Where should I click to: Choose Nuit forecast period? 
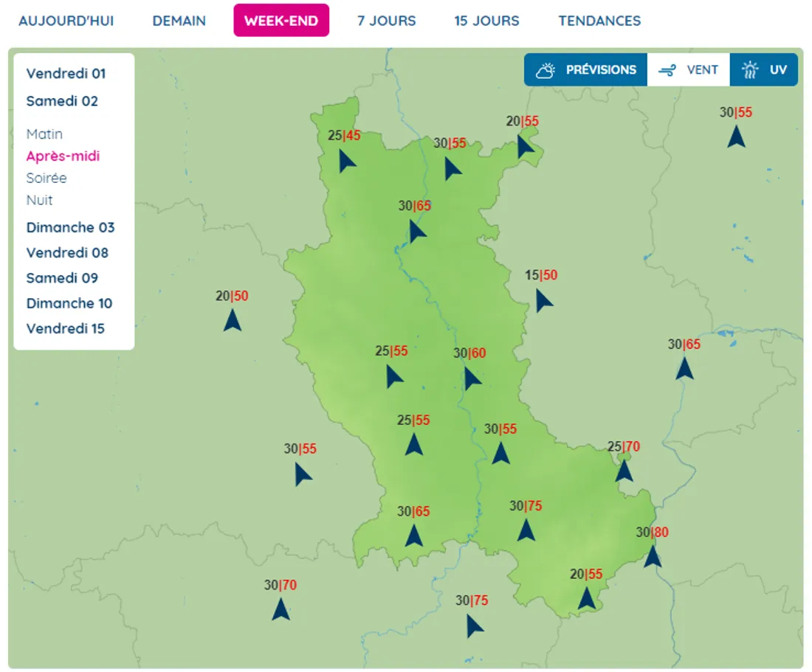[40, 200]
